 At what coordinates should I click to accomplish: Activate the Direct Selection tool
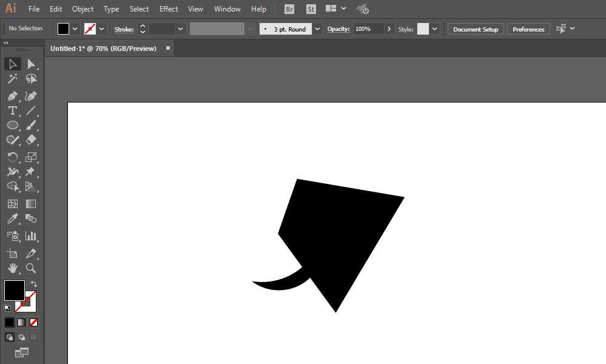(31, 64)
